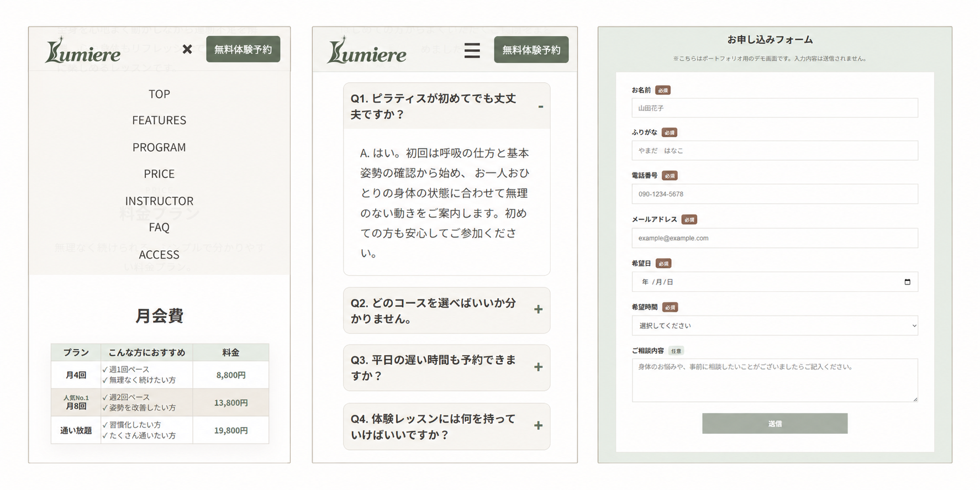
Task: Close the mobile menu with X icon
Action: 187,49
